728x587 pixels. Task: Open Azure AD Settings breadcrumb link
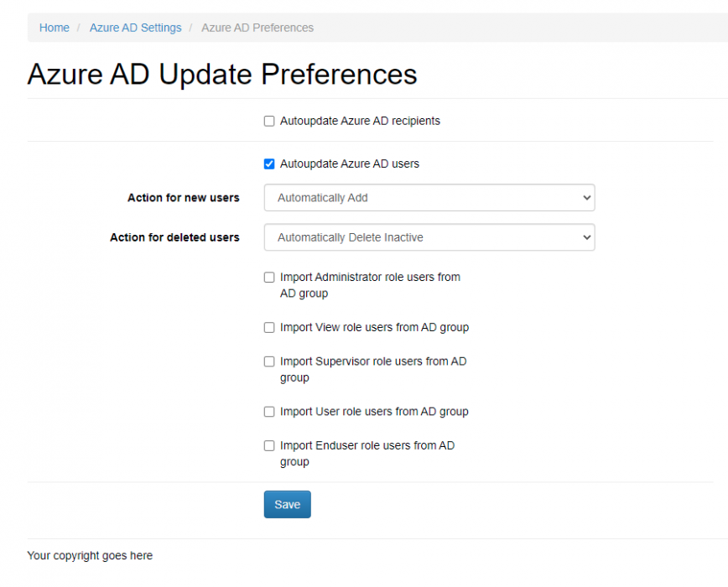135,28
